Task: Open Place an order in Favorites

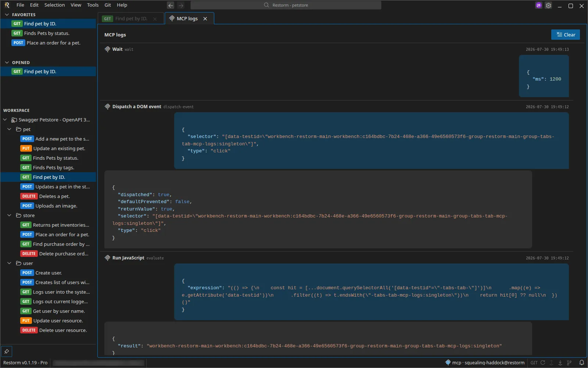Action: pyautogui.click(x=48, y=43)
